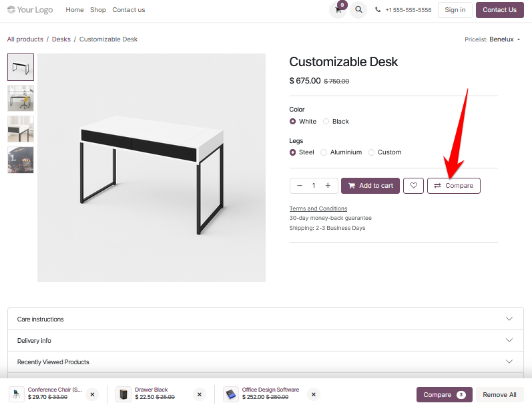
Task: Increase quantity with plus icon
Action: point(328,186)
